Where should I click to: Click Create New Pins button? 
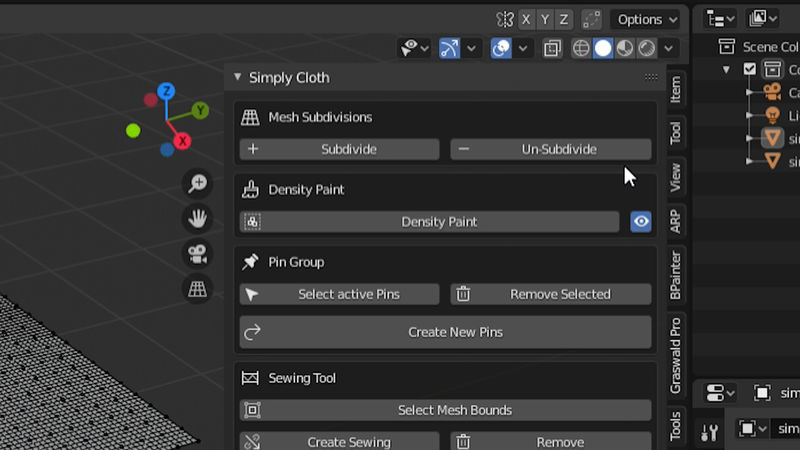click(x=445, y=332)
